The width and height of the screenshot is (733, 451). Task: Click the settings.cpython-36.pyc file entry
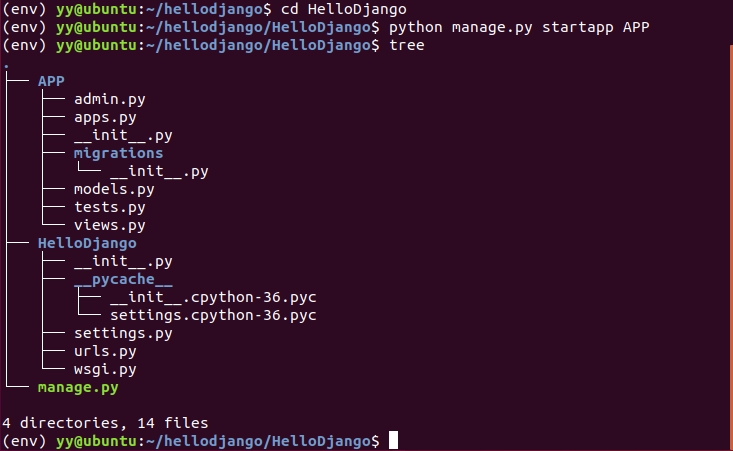point(212,315)
